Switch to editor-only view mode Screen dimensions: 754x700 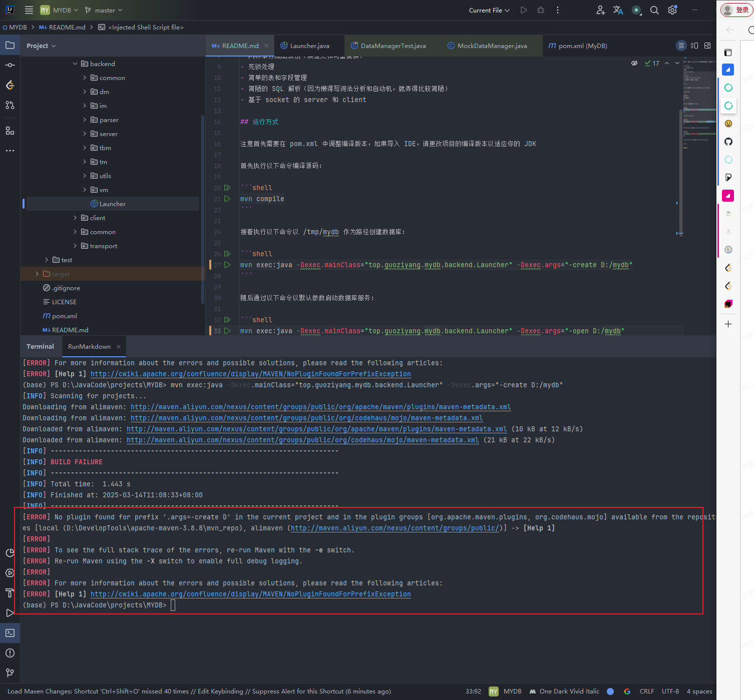point(681,46)
